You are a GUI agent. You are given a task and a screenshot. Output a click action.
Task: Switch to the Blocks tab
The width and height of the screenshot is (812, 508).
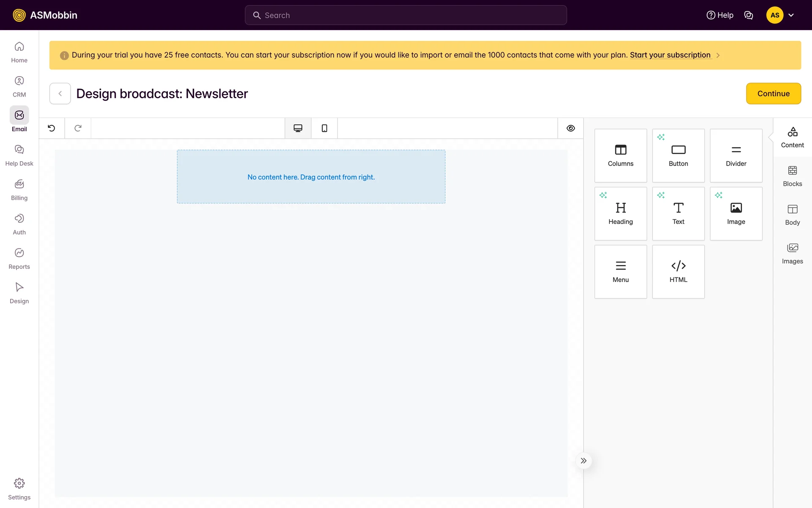[x=792, y=176]
